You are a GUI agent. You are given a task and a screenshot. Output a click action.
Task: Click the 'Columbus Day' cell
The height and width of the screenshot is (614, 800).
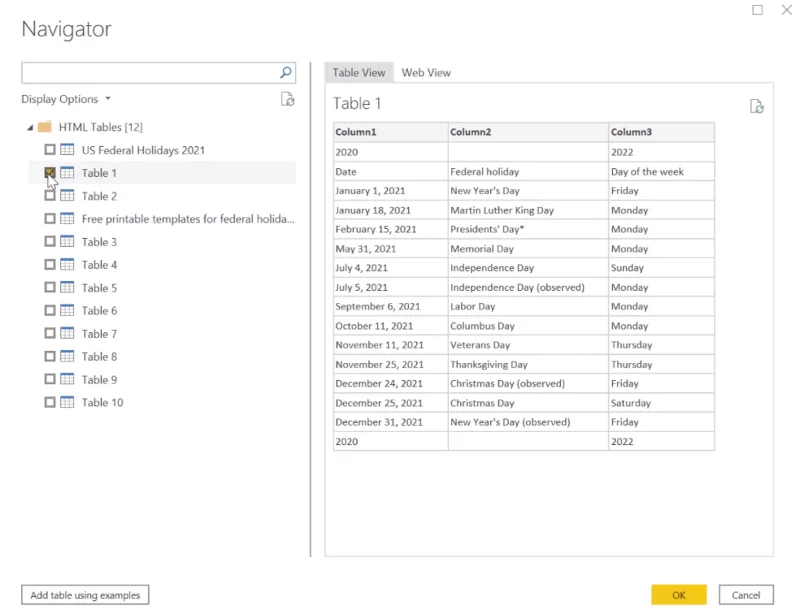[x=528, y=326]
